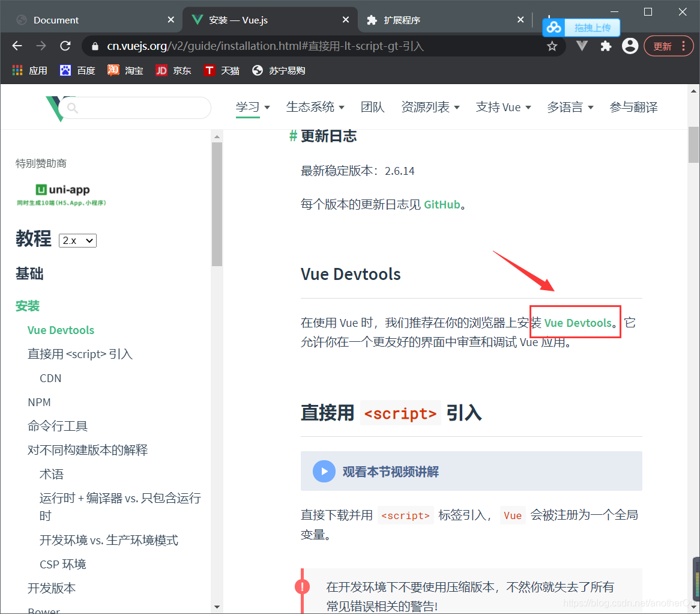Open the 多语言 dropdown menu
The height and width of the screenshot is (614, 700).
(x=570, y=108)
